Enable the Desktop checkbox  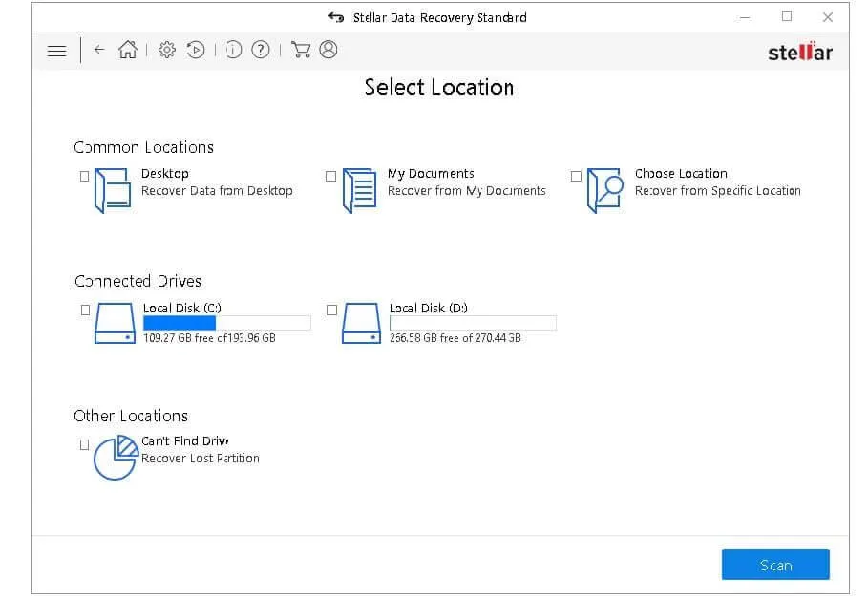tap(84, 177)
